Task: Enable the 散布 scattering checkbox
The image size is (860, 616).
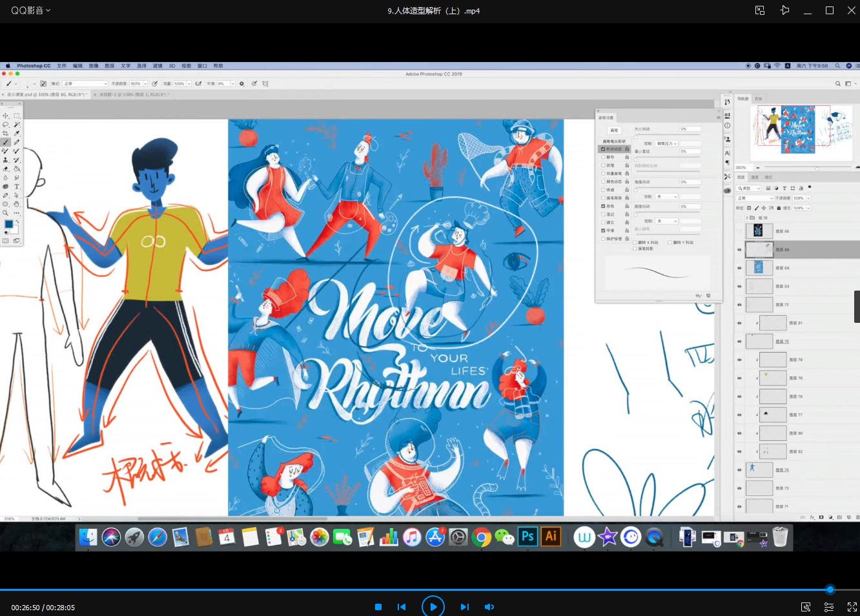Action: tap(604, 157)
